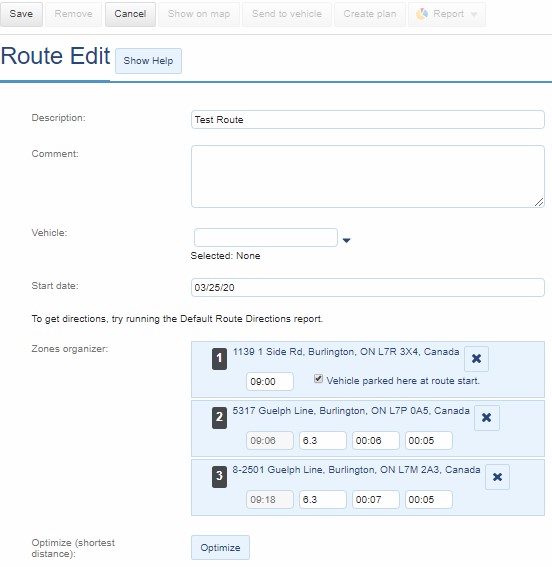
Task: Edit stop 3 stop duration 00:05
Action: click(x=429, y=499)
